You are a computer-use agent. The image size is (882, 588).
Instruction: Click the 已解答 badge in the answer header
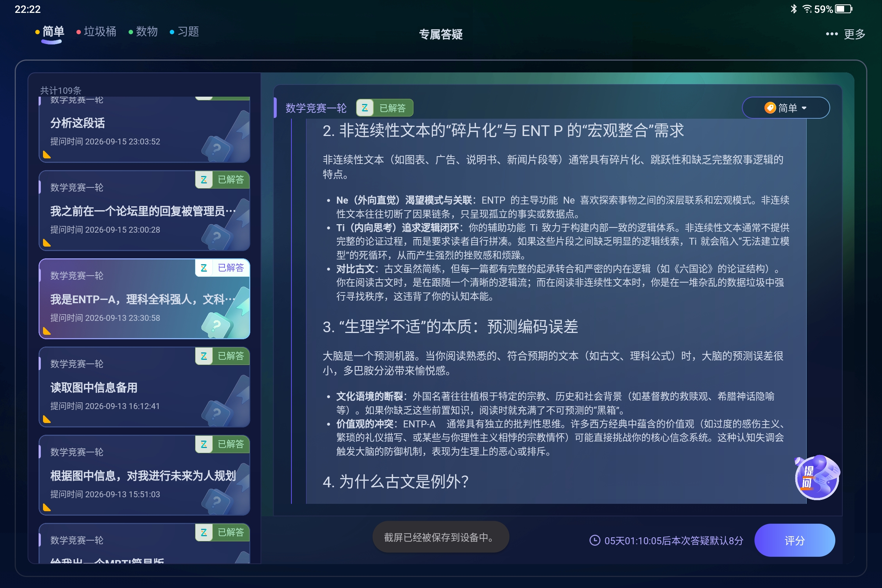pyautogui.click(x=384, y=108)
